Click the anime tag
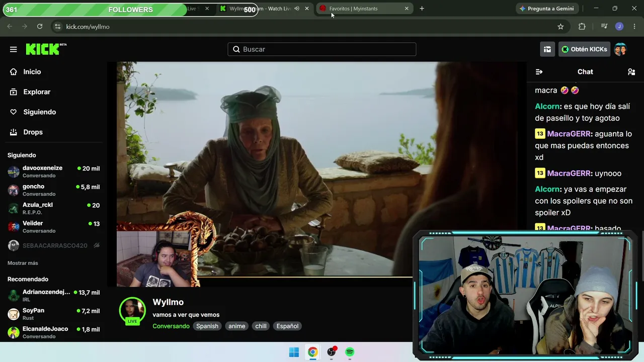Image resolution: width=644 pixels, height=362 pixels. click(237, 326)
